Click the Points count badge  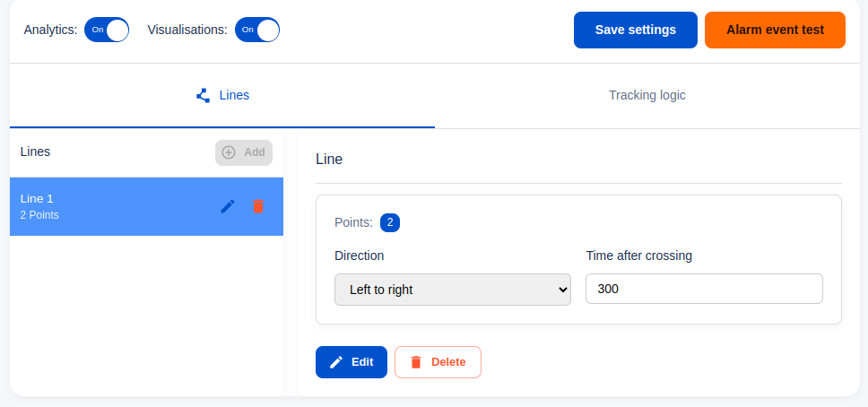(x=390, y=222)
